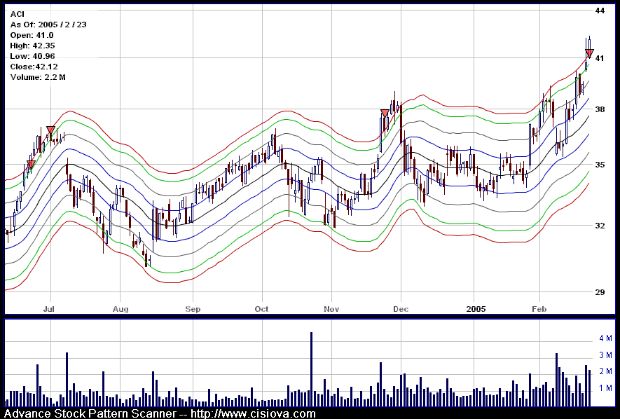Click the 'As Of: 2005 / 2 / 23' date text
Viewport: 620px width, 419px height.
[48, 25]
